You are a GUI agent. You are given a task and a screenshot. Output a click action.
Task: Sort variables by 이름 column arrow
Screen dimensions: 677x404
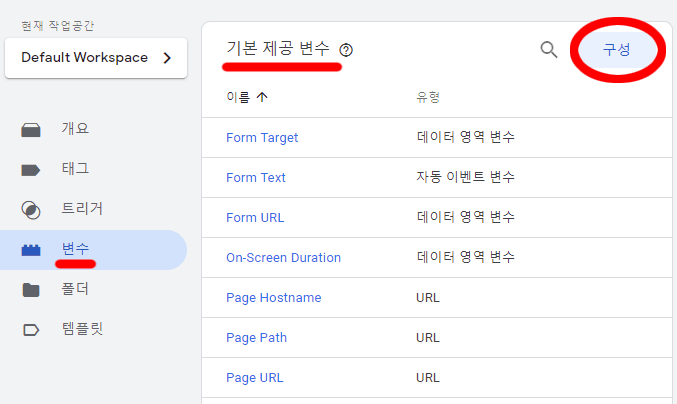click(x=263, y=97)
